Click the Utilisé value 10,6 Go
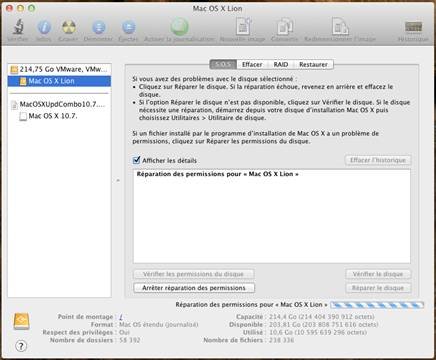The height and width of the screenshot is (360, 436). click(318, 332)
